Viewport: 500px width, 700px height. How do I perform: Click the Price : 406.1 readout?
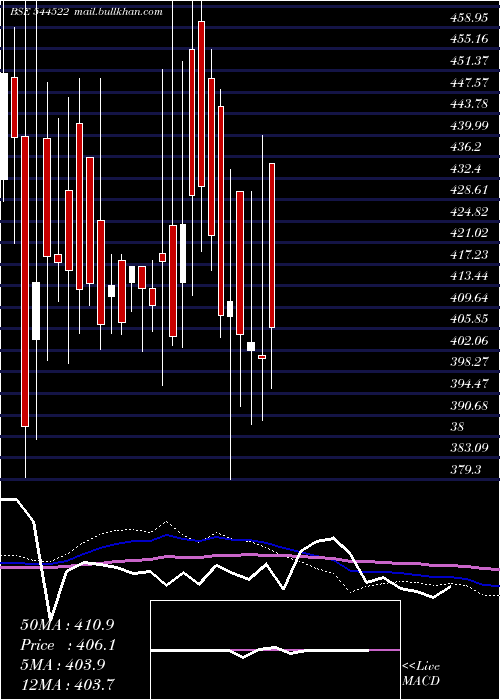click(x=69, y=645)
